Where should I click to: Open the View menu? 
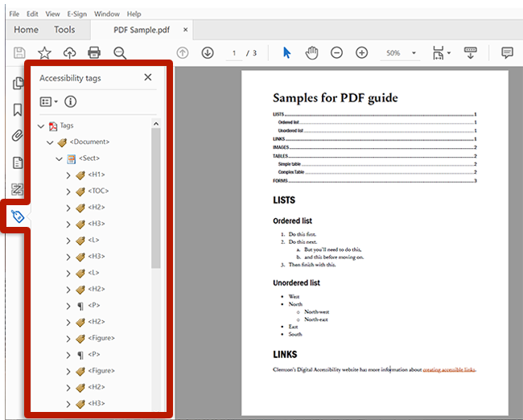pyautogui.click(x=52, y=14)
